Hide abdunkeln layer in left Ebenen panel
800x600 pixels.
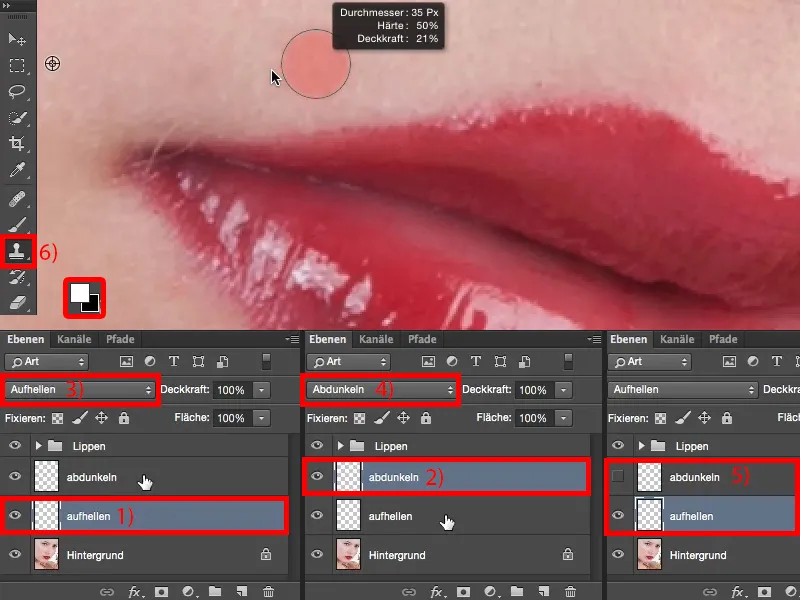15,476
